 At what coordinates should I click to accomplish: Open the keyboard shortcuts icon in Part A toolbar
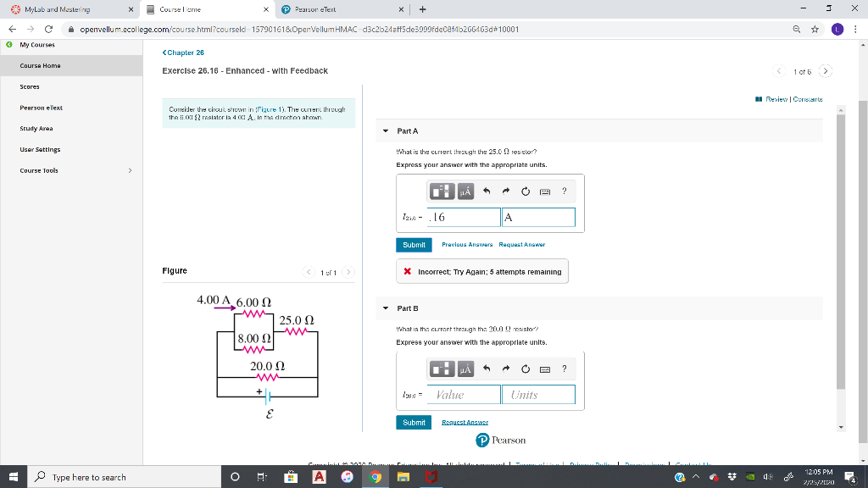point(543,191)
